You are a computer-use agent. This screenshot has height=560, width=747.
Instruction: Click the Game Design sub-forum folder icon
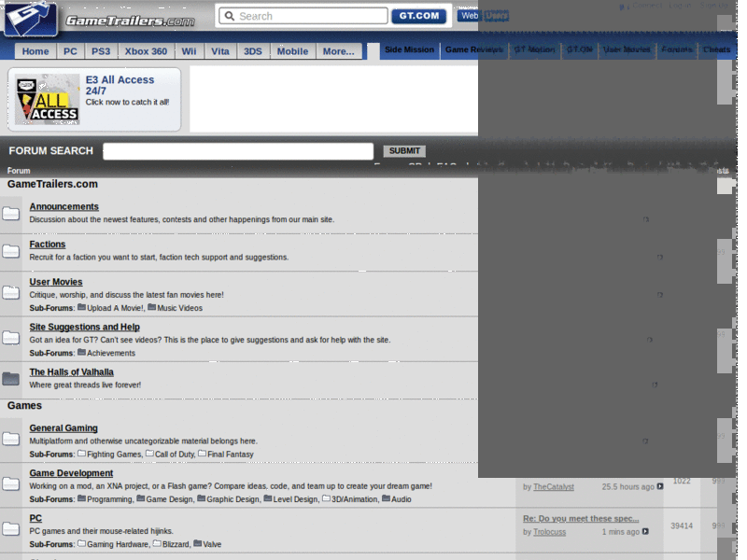tap(141, 498)
